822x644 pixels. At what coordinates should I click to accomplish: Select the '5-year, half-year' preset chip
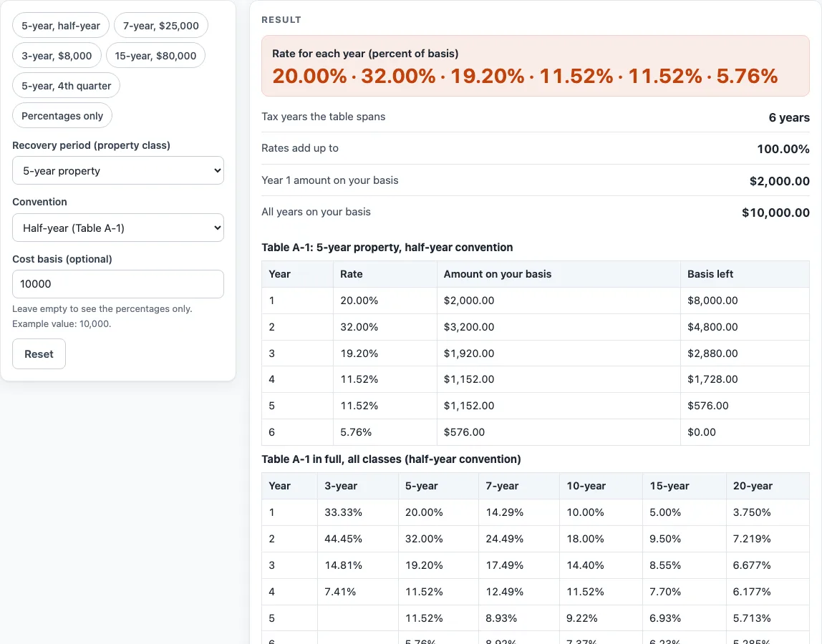61,26
